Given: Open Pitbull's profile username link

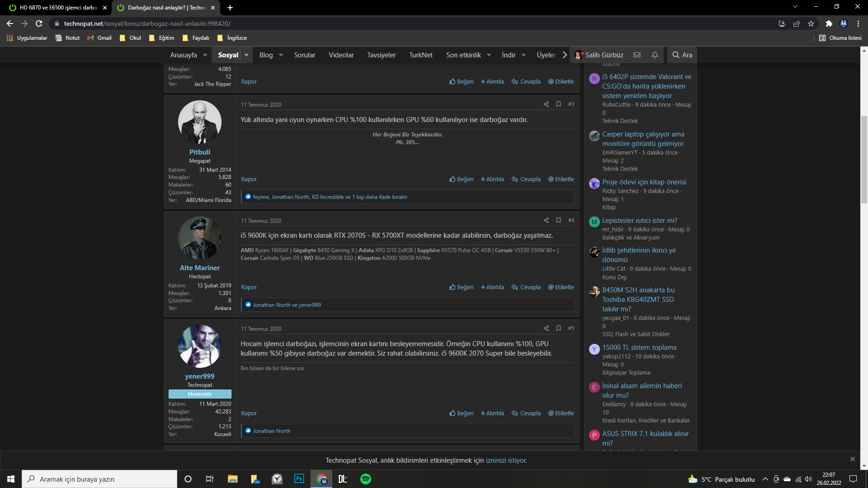Looking at the screenshot, I should click(199, 152).
